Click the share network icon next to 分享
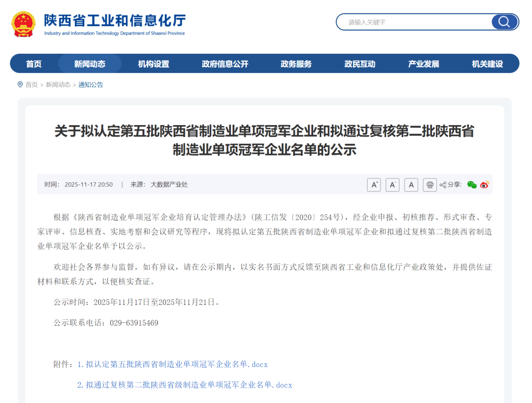This screenshot has height=403, width=532. tap(443, 185)
